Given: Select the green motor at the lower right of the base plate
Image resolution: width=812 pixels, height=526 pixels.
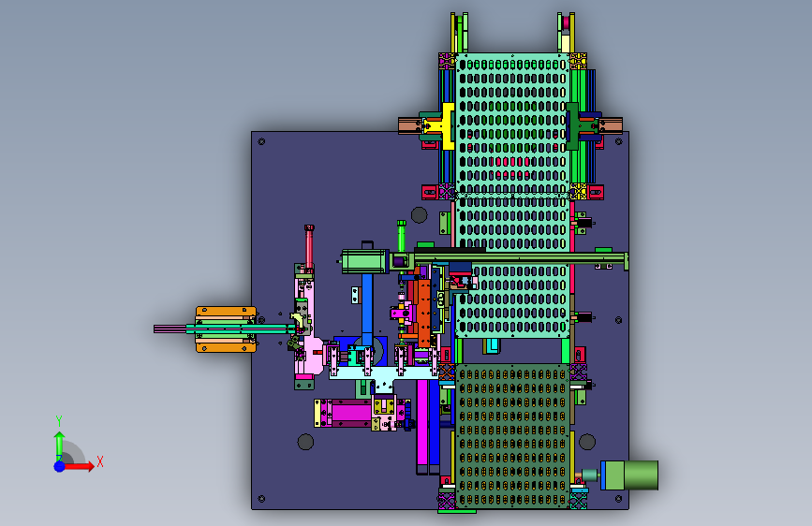Looking at the screenshot, I should (x=629, y=475).
